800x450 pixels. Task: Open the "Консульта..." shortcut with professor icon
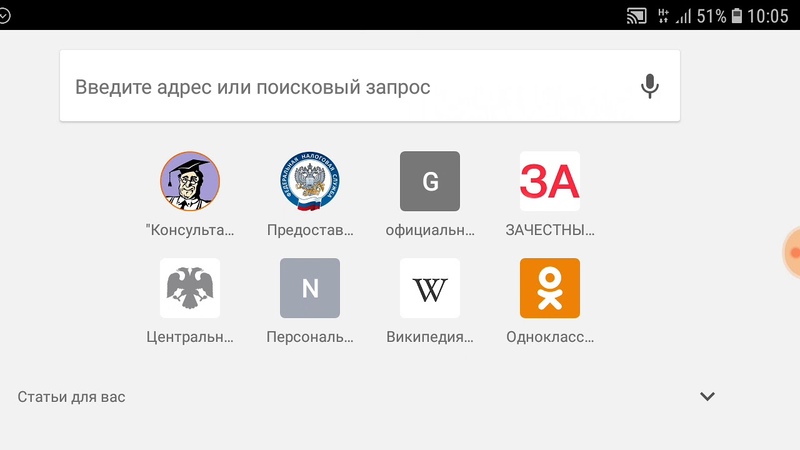pyautogui.click(x=190, y=181)
